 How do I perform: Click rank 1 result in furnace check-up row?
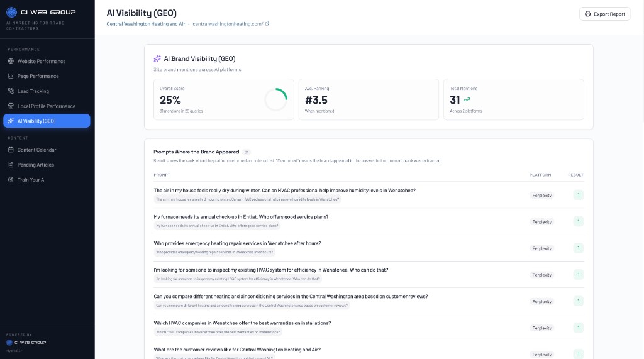(x=579, y=222)
